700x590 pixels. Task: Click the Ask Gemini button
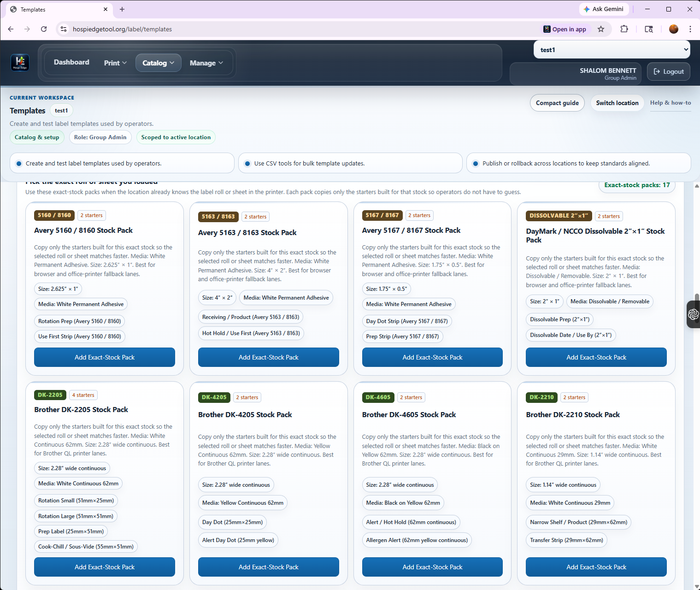pos(603,9)
